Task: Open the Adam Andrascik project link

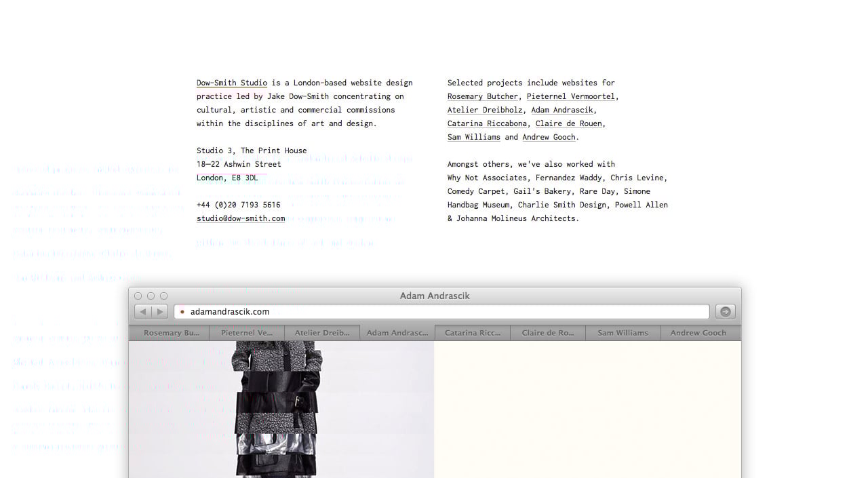Action: [561, 110]
